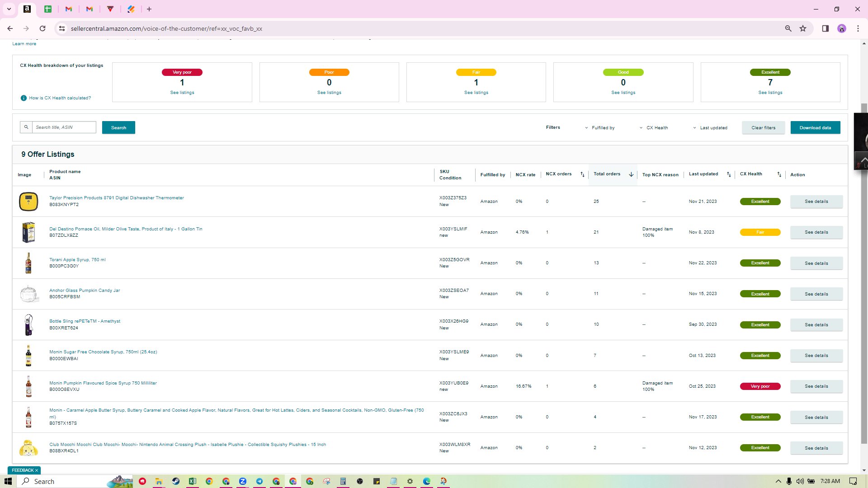Click the Search title, ASIN input field
Image resolution: width=868 pixels, height=488 pixels.
click(64, 127)
